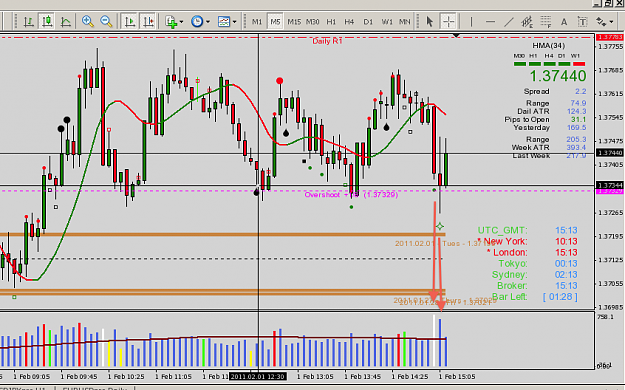Expand the indicators list dropdown arrow

(181, 22)
